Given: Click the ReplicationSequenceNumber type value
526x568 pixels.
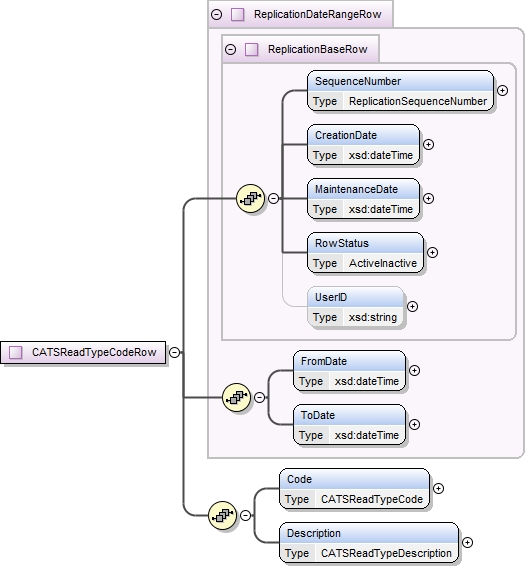Looking at the screenshot, I should (418, 101).
